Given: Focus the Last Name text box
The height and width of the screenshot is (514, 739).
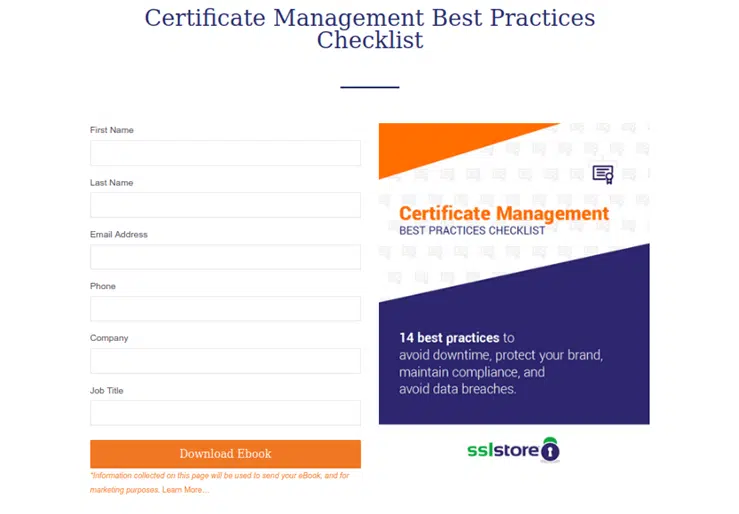Looking at the screenshot, I should click(225, 205).
